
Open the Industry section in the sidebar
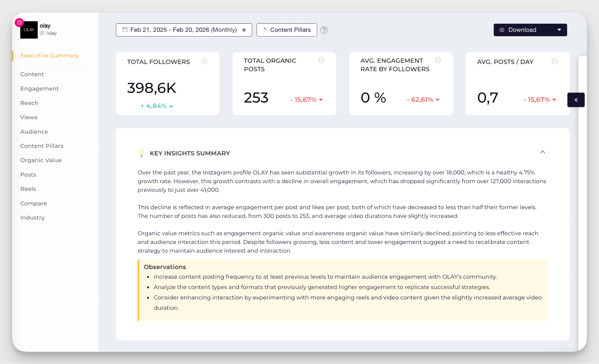pyautogui.click(x=32, y=218)
